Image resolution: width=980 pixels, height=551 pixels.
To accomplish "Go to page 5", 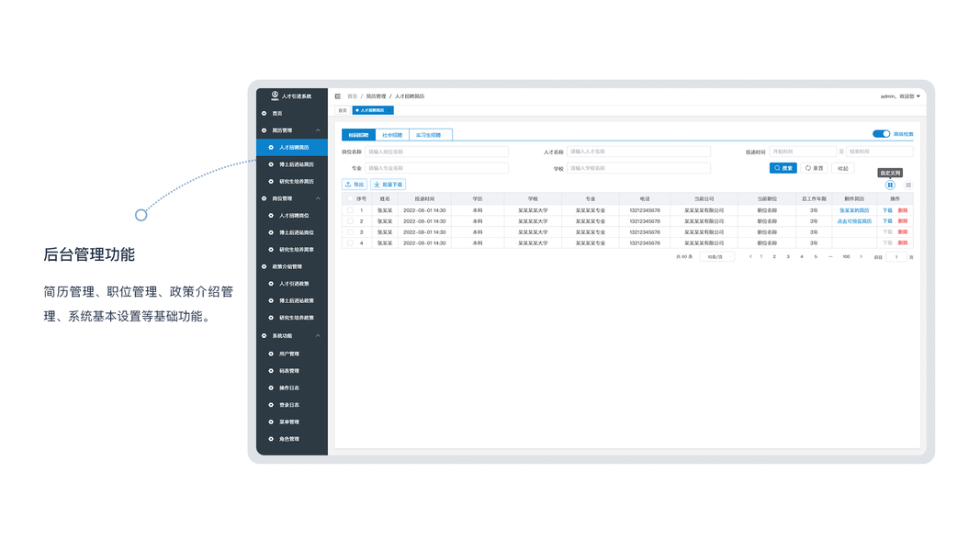I will point(816,257).
